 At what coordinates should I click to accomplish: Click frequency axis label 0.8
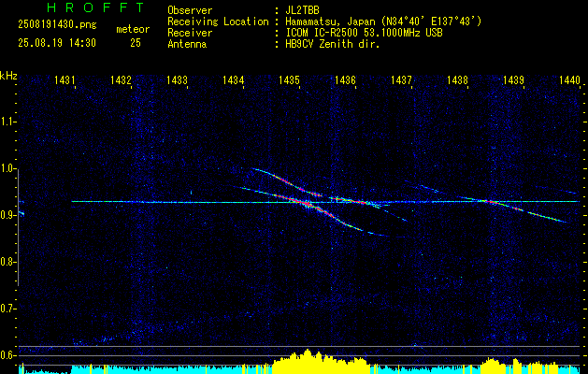coord(7,262)
